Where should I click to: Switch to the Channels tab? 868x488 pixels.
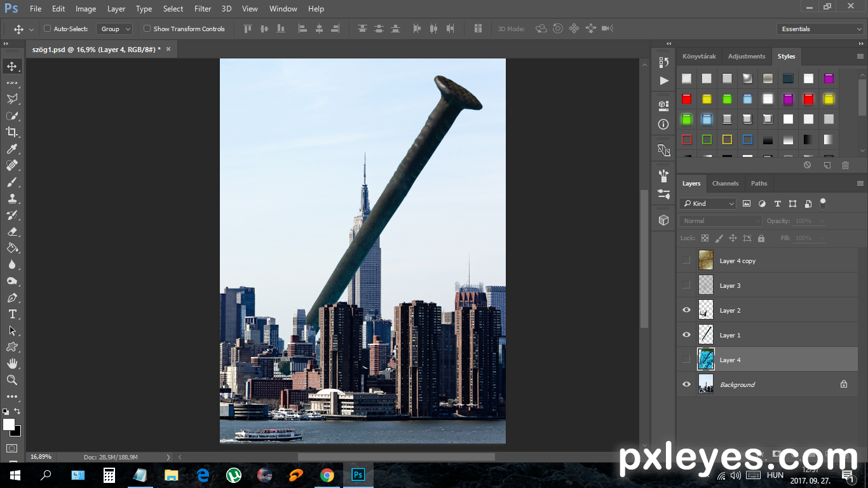725,183
